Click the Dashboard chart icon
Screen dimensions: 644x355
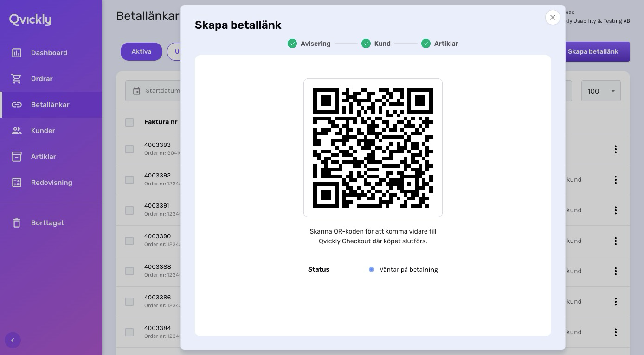pos(17,53)
